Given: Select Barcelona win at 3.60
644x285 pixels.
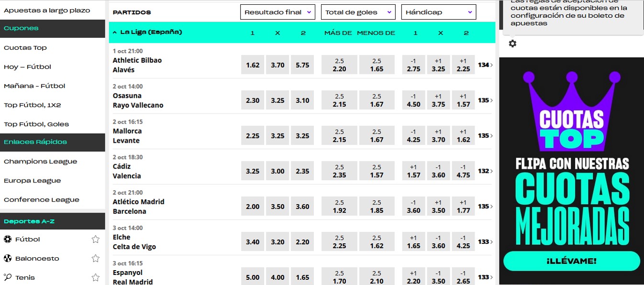Looking at the screenshot, I should (x=302, y=206).
